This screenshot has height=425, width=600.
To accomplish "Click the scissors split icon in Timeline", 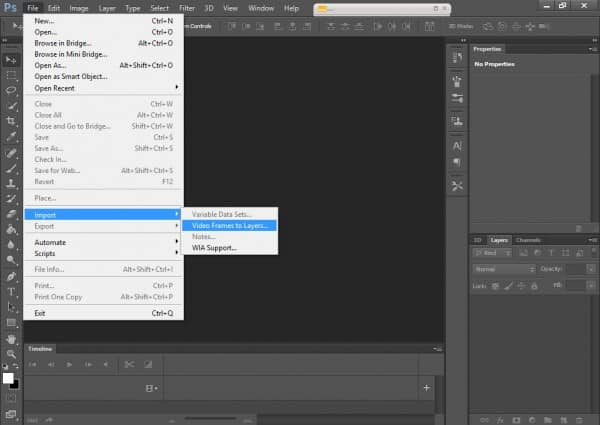I will (129, 365).
